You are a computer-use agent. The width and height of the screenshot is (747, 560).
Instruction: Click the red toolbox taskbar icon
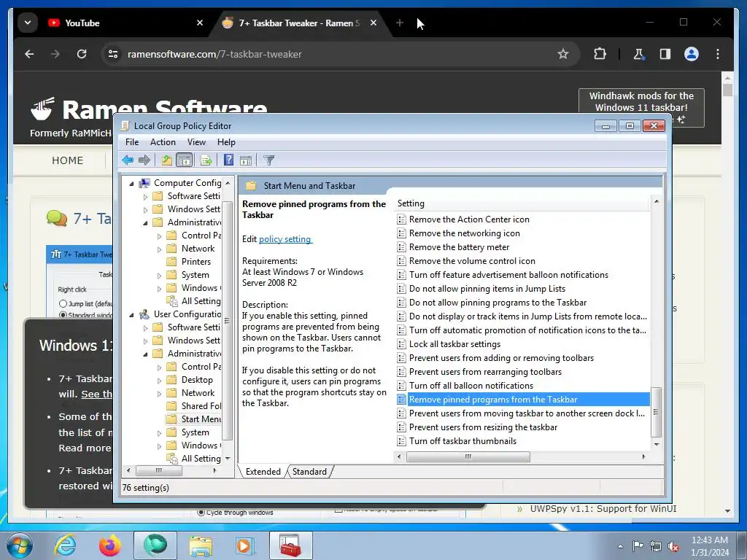290,545
